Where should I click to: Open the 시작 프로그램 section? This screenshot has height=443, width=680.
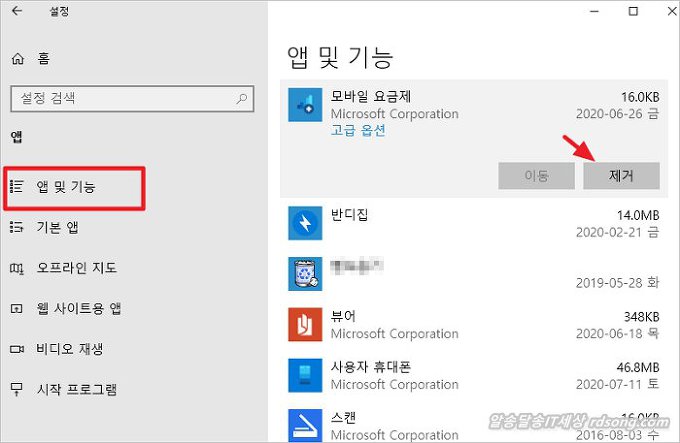coord(76,389)
